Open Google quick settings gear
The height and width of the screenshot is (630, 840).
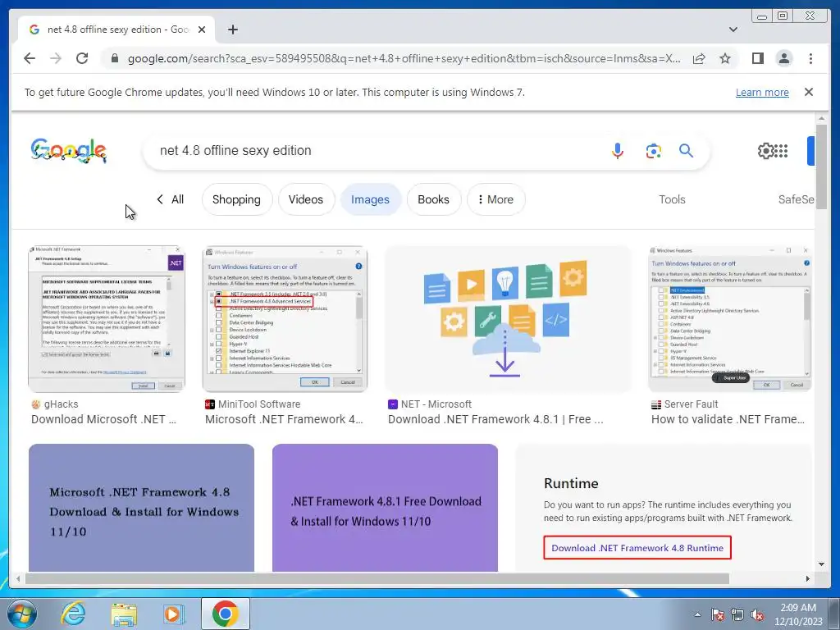[x=765, y=151]
